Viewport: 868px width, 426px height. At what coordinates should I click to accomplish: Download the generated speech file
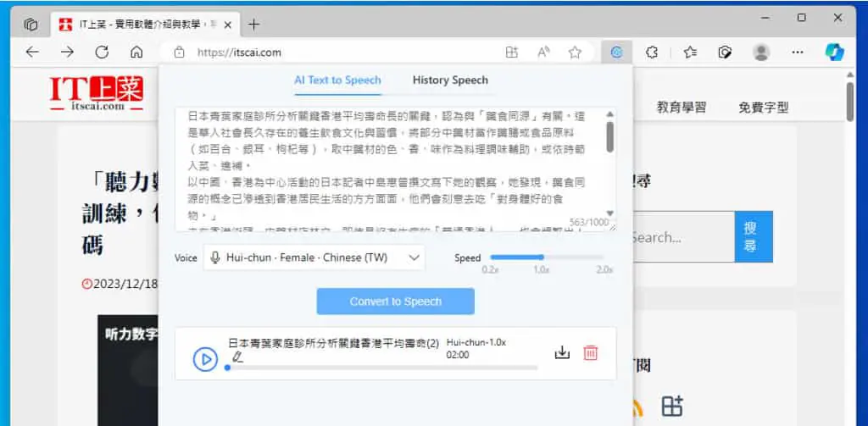562,353
